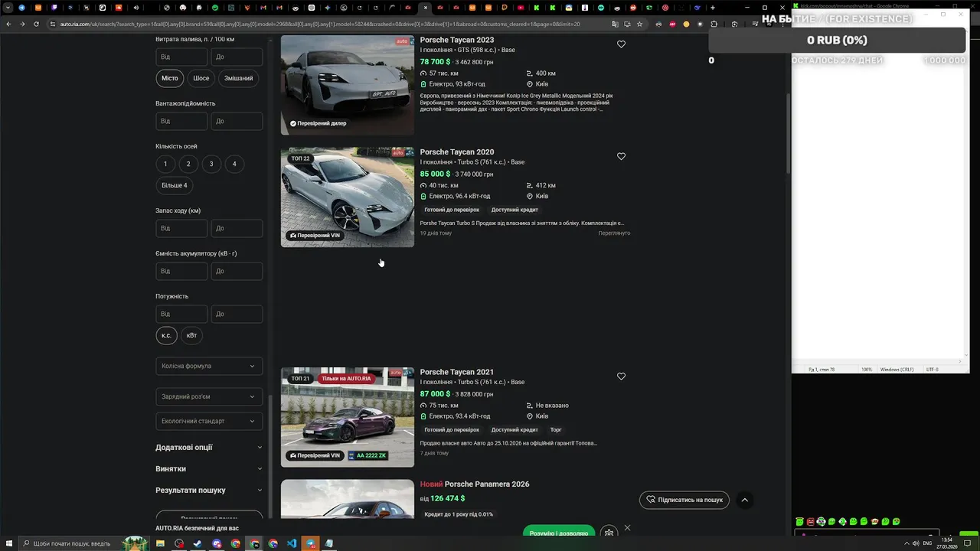This screenshot has height=551, width=980.
Task: Click the ENG language indicator
Action: point(927,543)
